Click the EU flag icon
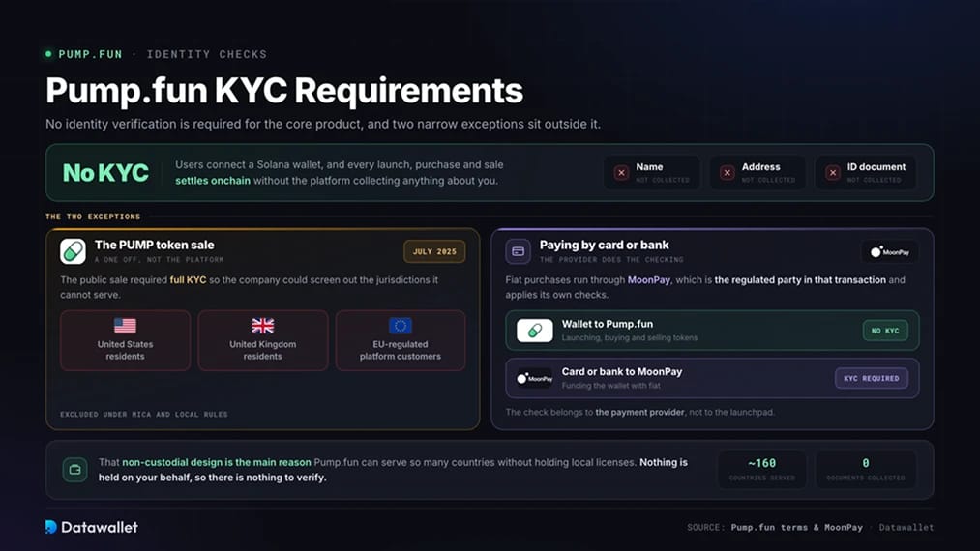The image size is (980, 551). pos(400,326)
